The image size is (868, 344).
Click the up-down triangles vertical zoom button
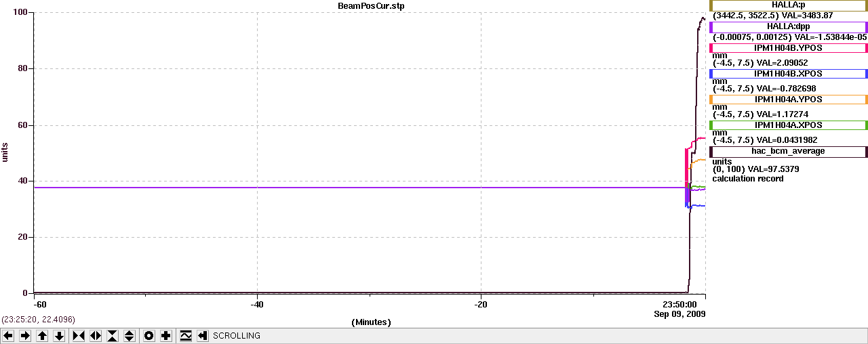130,336
